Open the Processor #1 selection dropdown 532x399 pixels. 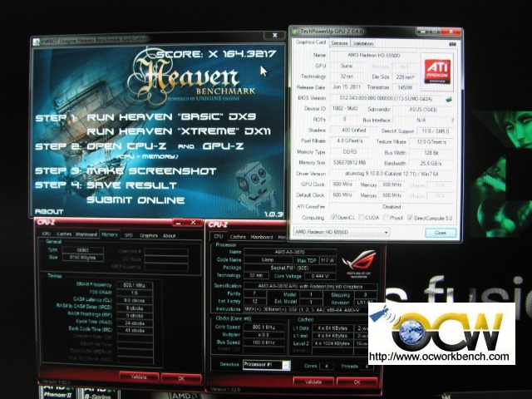[267, 365]
